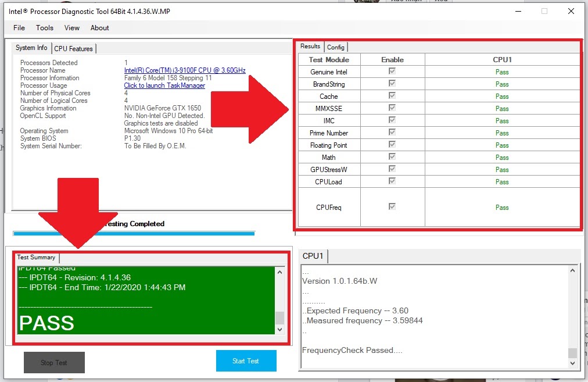Click Test Summary scrollbar down arrow
This screenshot has width=588, height=382.
click(x=279, y=330)
